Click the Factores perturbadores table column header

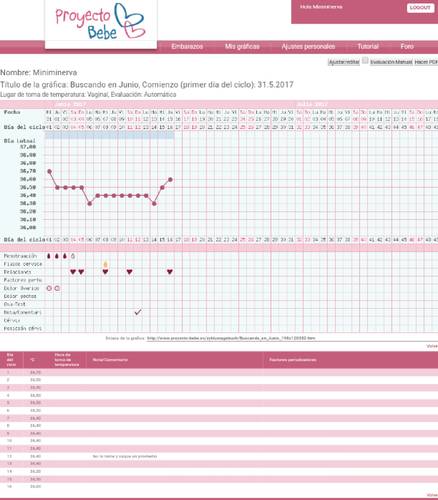tap(293, 360)
